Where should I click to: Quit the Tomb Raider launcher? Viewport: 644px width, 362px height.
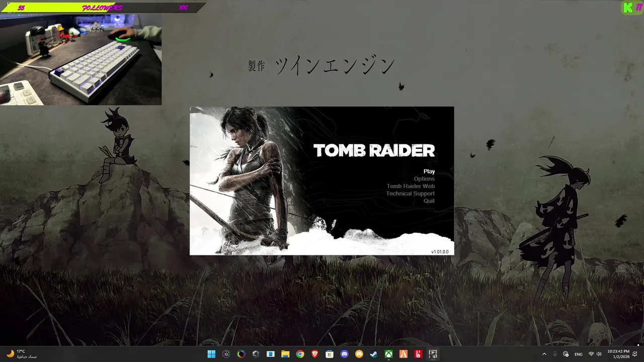pyautogui.click(x=429, y=201)
